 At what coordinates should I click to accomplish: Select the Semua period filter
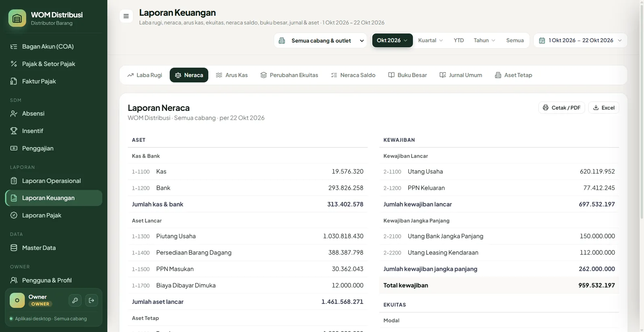(x=515, y=40)
